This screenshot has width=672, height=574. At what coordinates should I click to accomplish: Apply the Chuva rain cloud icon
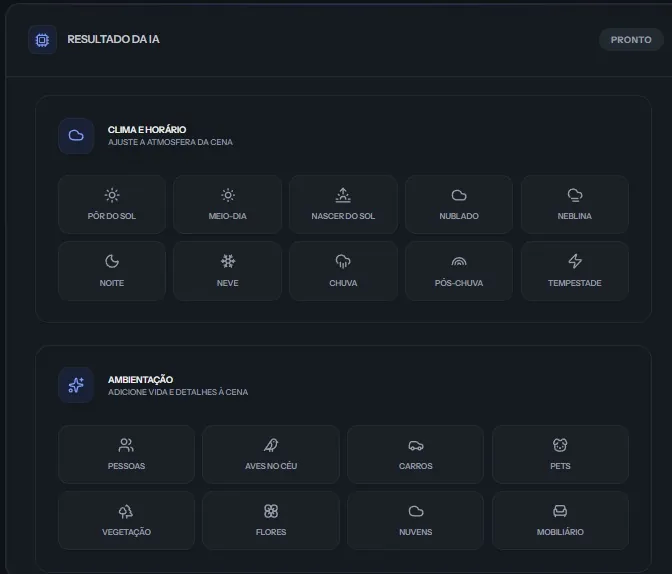click(x=343, y=261)
